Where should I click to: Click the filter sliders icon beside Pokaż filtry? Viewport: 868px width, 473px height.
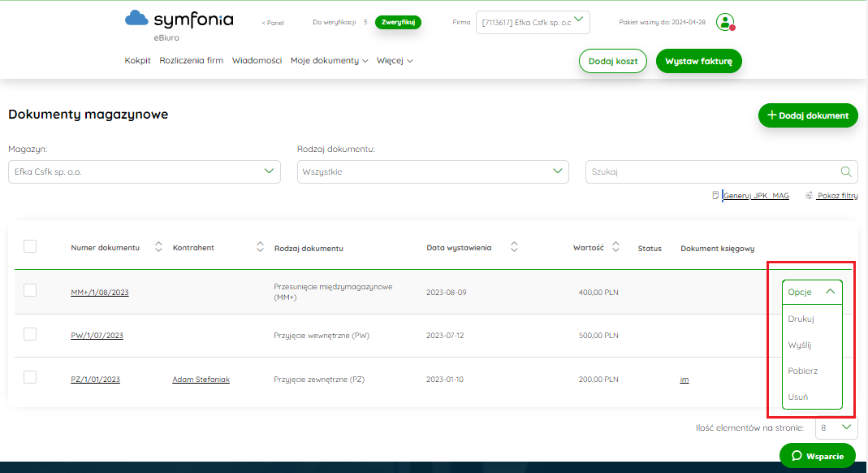click(809, 195)
